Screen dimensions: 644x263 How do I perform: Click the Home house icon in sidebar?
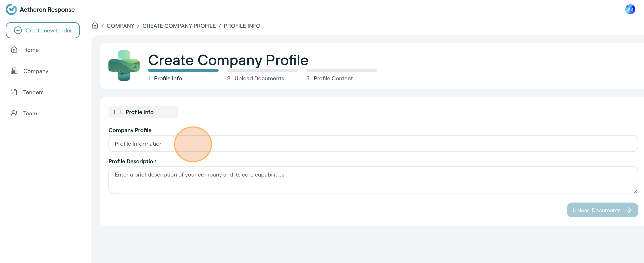tap(14, 50)
